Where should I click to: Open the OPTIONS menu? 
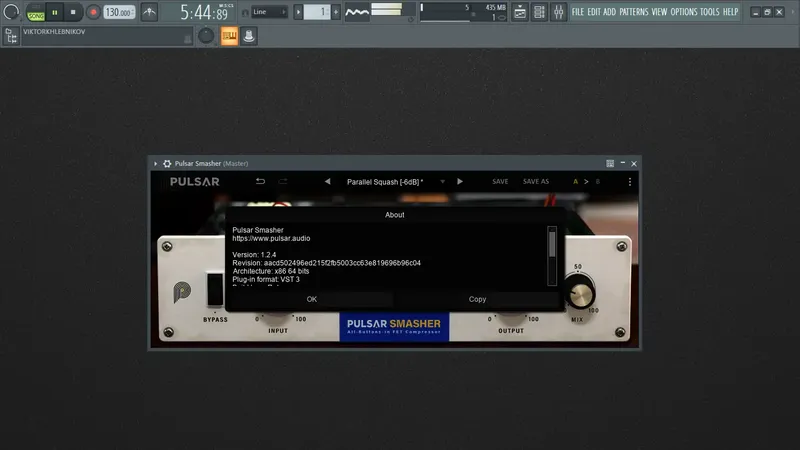[684, 12]
